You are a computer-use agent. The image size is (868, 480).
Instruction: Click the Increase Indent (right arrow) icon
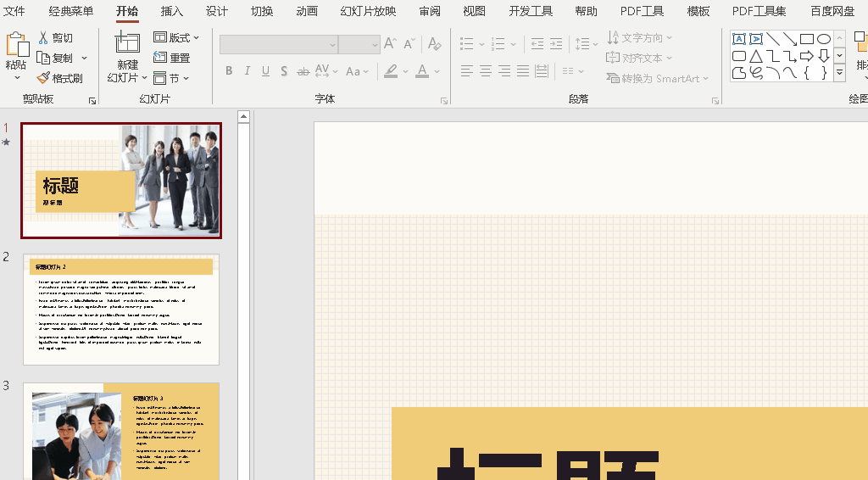pyautogui.click(x=556, y=44)
